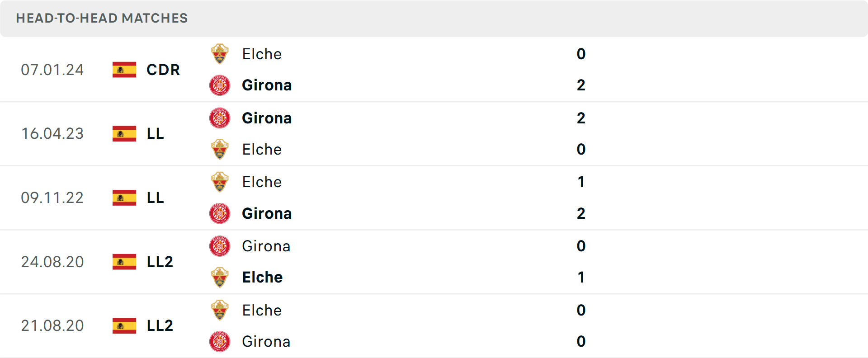Click Girona crest in the 07.01.24 match
Viewport: 868px width, 358px height.
220,85
